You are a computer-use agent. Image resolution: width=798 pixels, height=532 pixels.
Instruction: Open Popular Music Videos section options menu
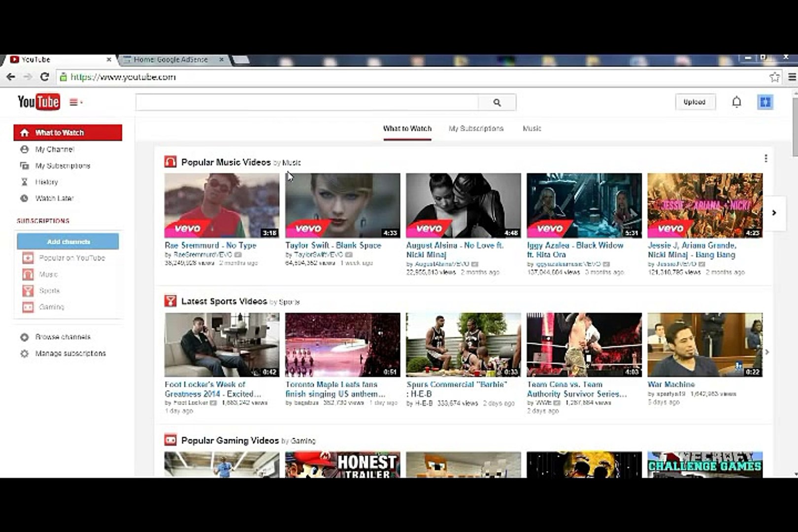point(766,158)
